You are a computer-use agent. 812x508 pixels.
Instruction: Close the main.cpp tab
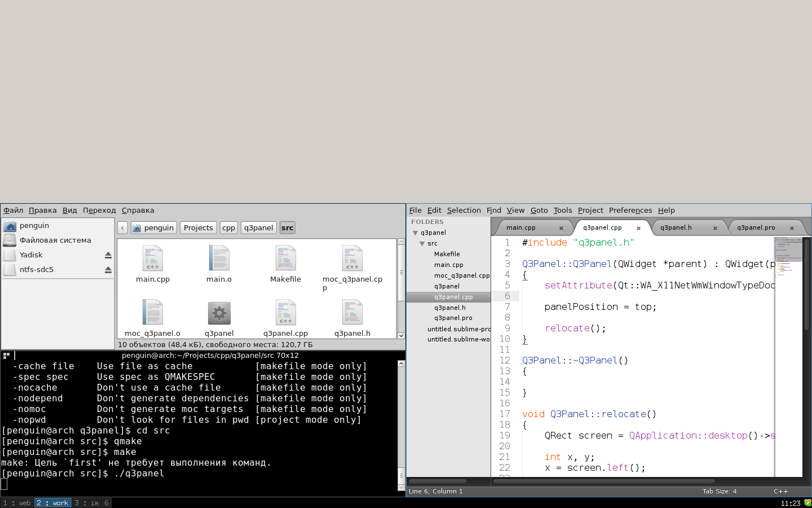click(561, 228)
